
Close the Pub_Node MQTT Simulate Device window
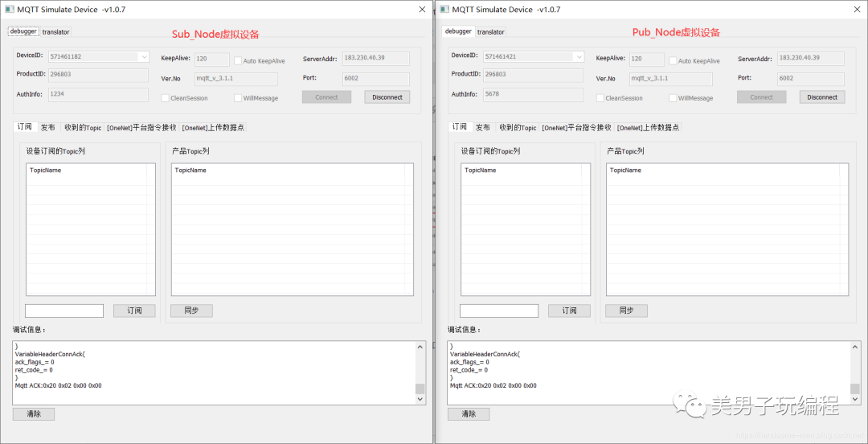[x=858, y=10]
